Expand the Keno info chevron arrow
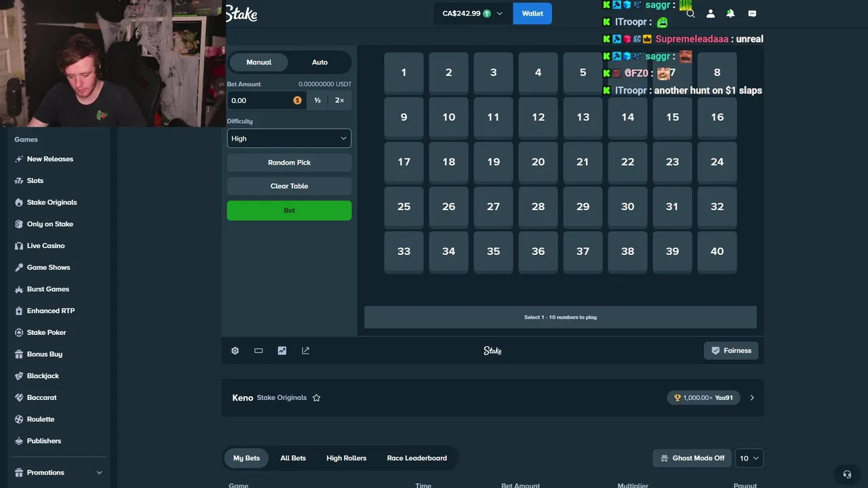 pyautogui.click(x=752, y=398)
